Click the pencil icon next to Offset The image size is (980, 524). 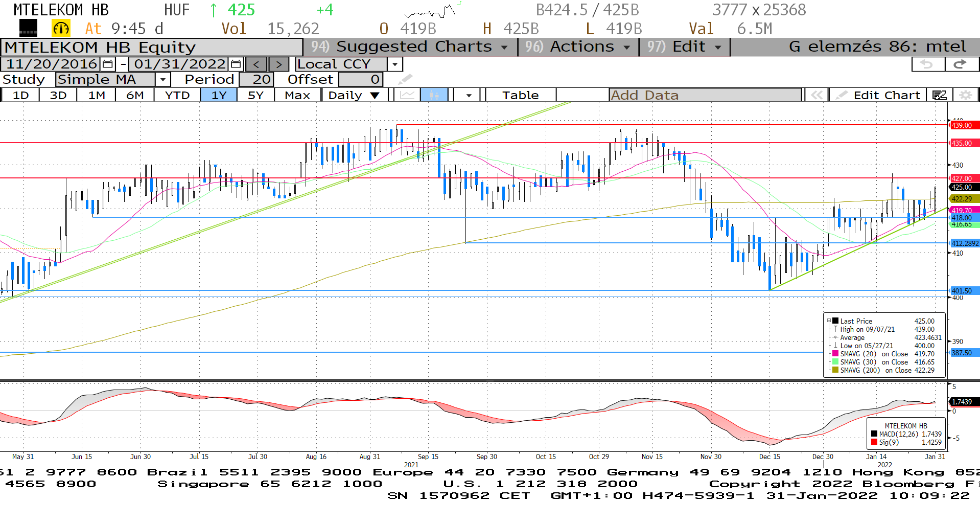point(405,79)
